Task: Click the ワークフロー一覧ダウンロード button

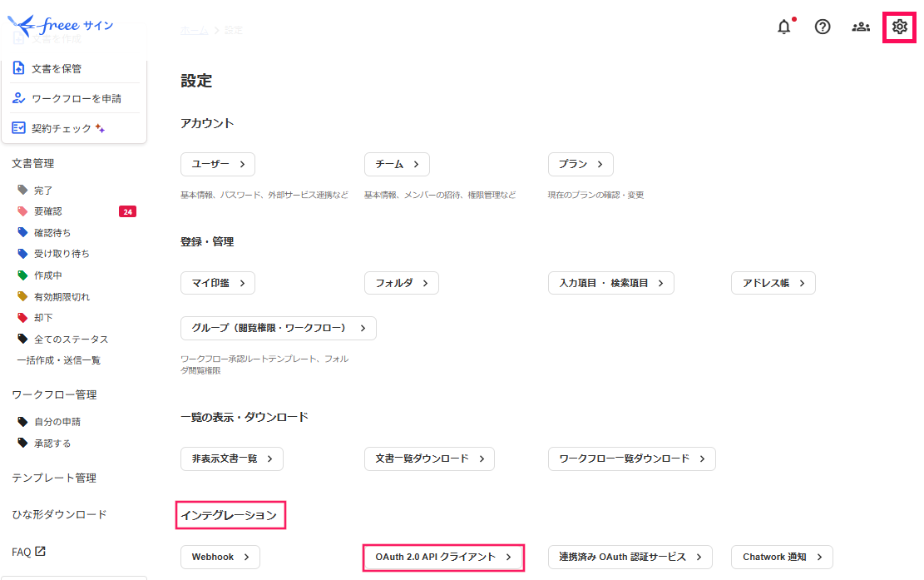Action: [x=632, y=459]
